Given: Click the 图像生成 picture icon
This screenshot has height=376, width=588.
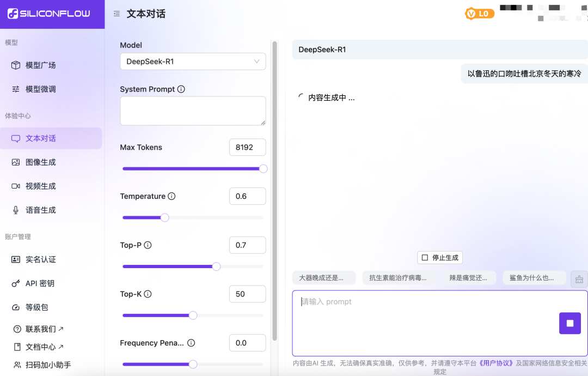Looking at the screenshot, I should pos(16,162).
